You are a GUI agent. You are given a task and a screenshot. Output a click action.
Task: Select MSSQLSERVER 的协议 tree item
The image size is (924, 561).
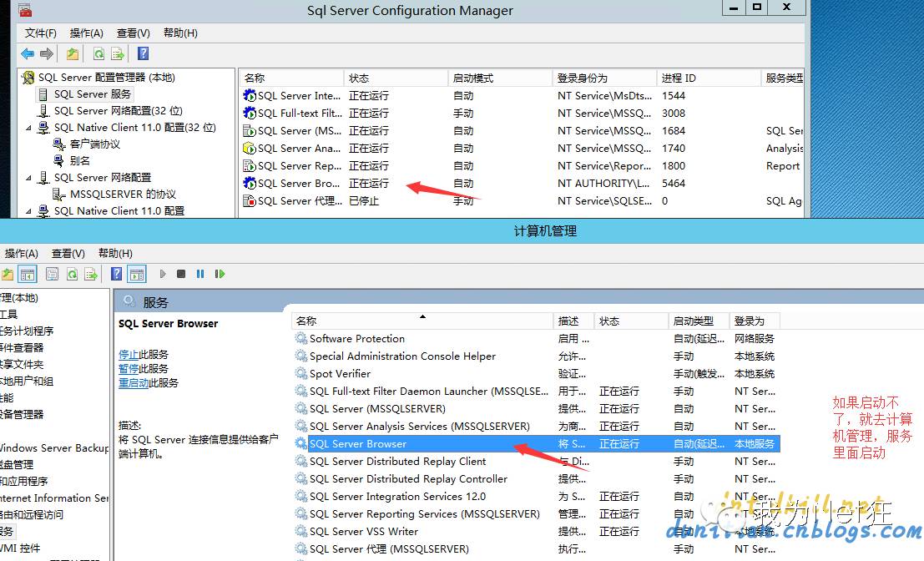pyautogui.click(x=123, y=195)
